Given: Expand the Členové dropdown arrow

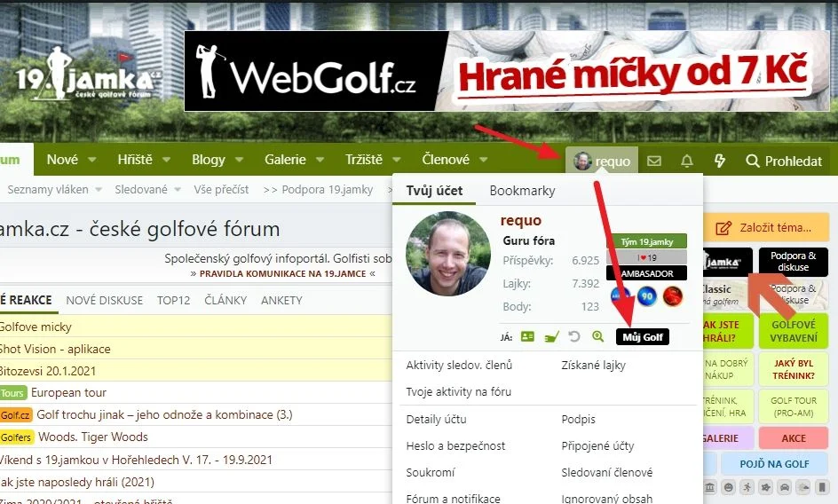Looking at the screenshot, I should click(483, 160).
